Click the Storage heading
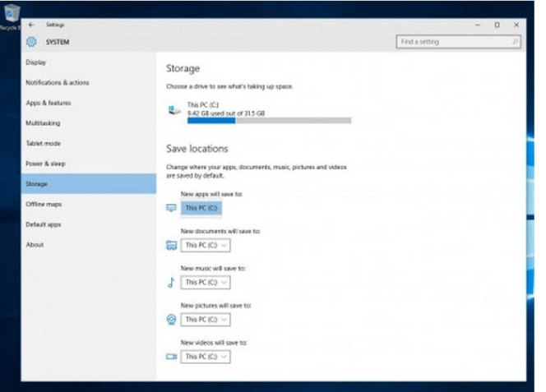 (x=183, y=68)
